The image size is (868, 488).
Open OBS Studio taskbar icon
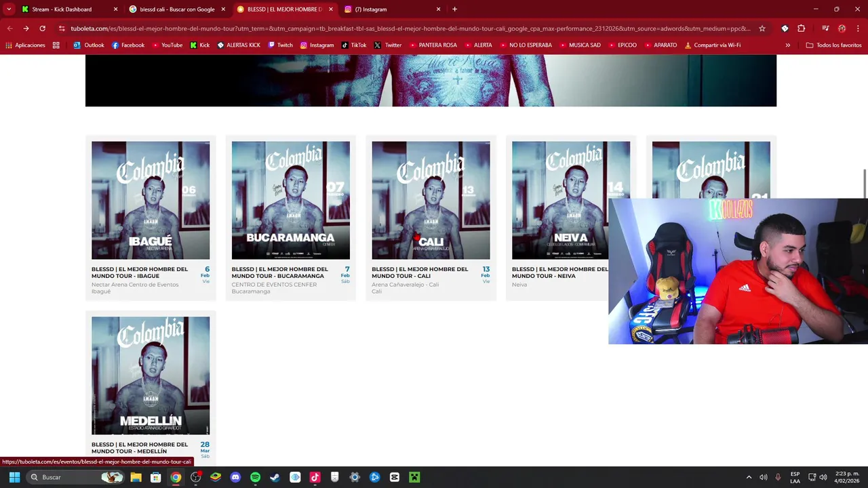[195, 477]
